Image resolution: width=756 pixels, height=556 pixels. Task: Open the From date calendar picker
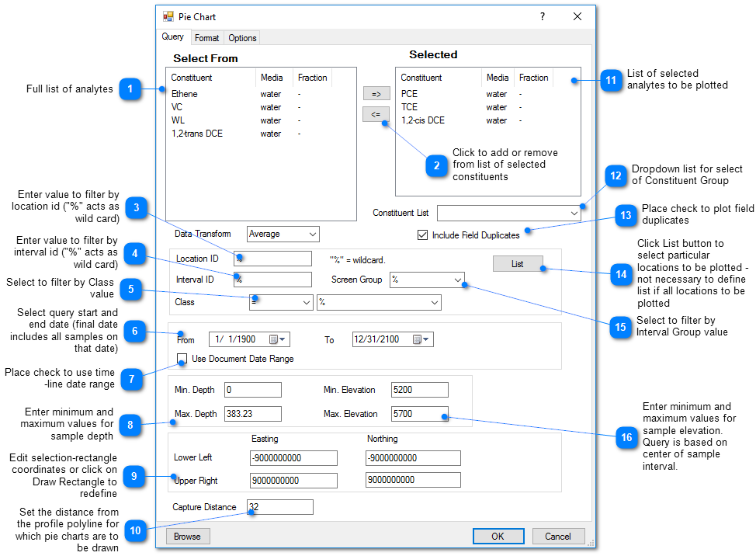coord(277,339)
